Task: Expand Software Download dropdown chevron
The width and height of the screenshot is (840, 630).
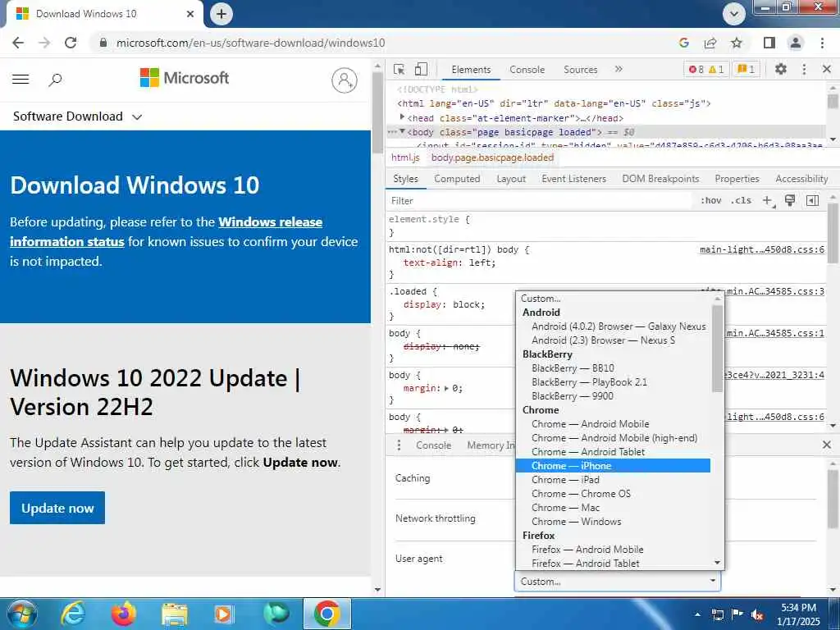Action: click(137, 116)
